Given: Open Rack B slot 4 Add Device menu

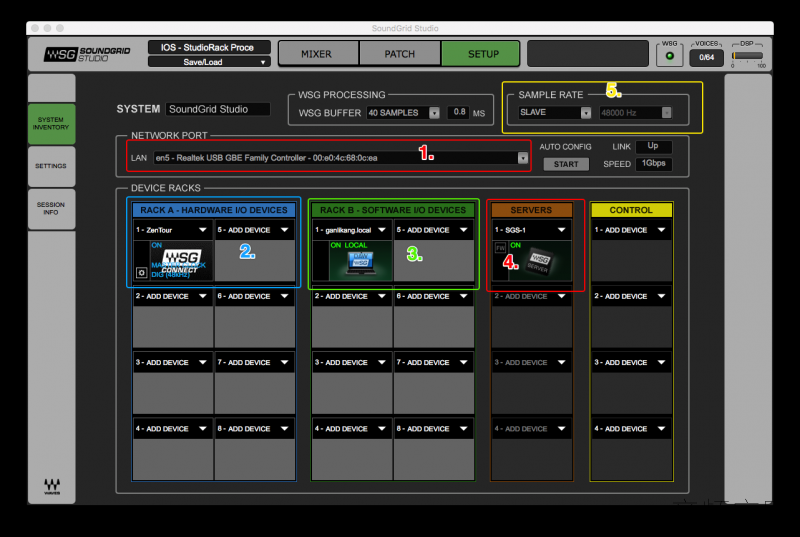Looking at the screenshot, I should [x=352, y=429].
